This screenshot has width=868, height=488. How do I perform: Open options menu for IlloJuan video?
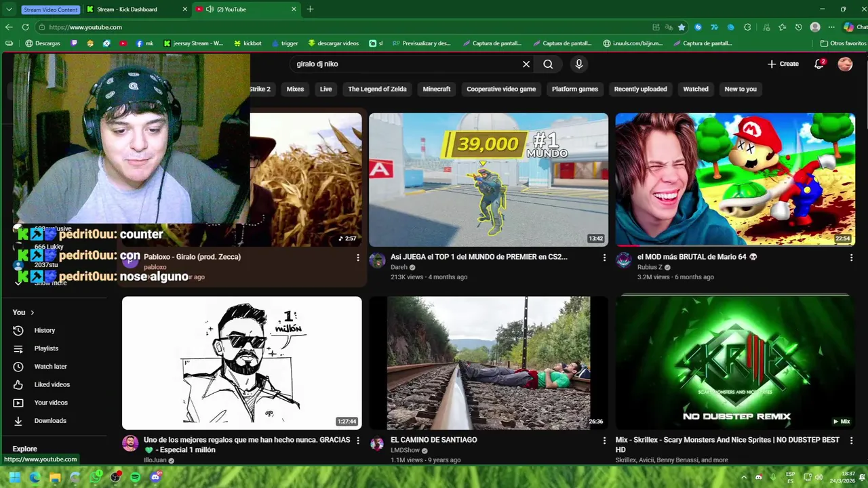click(x=358, y=441)
